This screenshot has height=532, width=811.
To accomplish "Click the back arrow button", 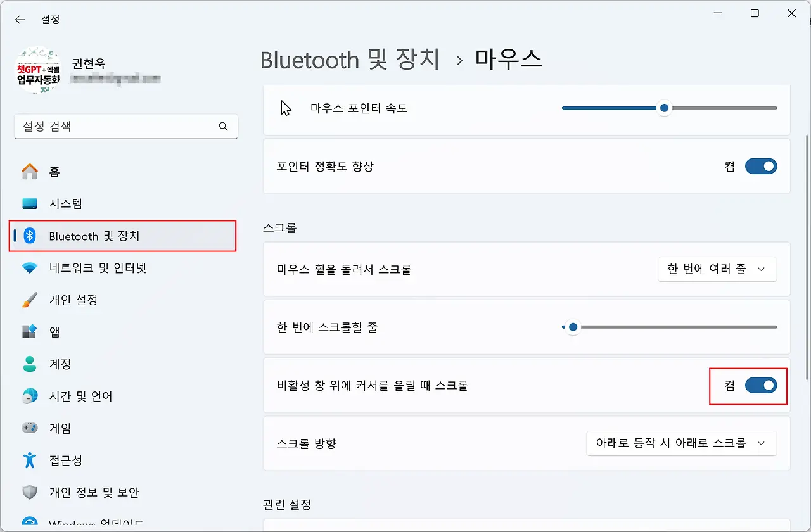I will [20, 20].
